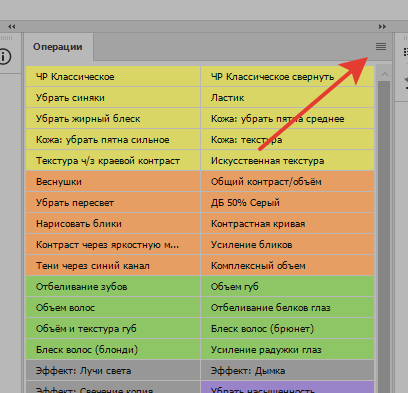Viewport: 408px width, 393px height.
Task: Expand panels with right double-arrow icon
Action: pos(382,26)
